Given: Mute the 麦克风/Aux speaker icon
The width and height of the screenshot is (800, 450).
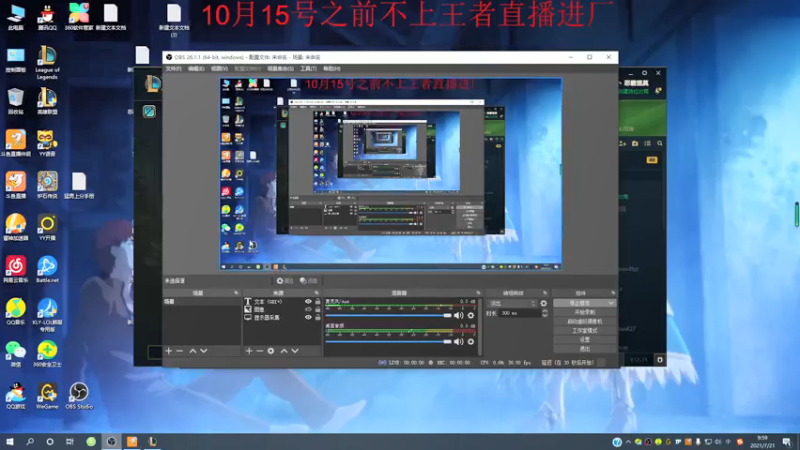Looking at the screenshot, I should pyautogui.click(x=459, y=315).
